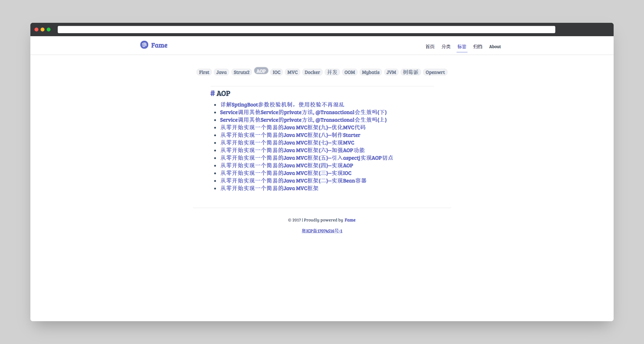This screenshot has width=644, height=344.
Task: Open the 粤ICP备17074516号-1 link
Action: [322, 231]
